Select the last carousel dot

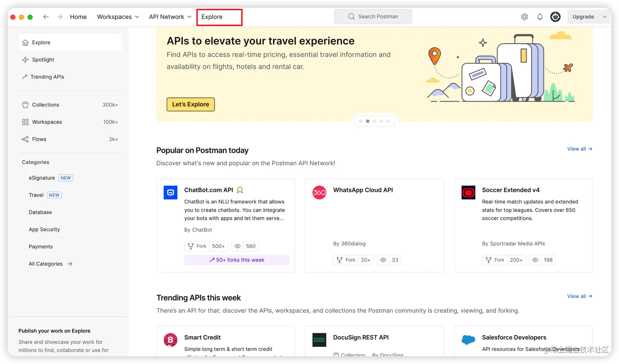[389, 121]
